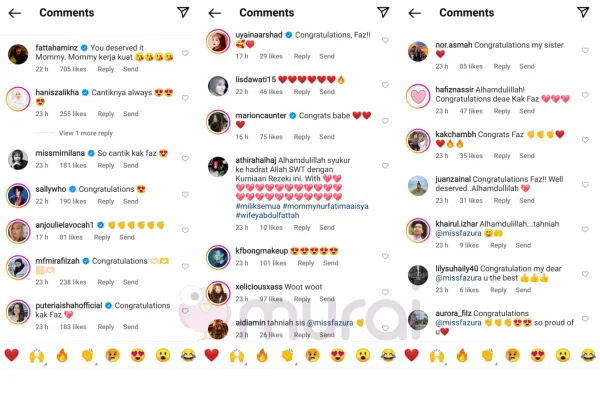Send marioncaunter's comment via Send link

(327, 137)
